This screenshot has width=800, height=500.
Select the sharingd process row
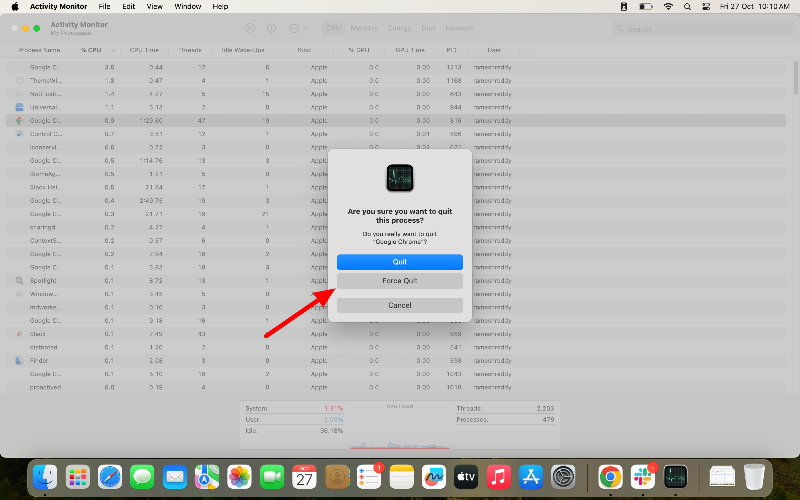395,228
